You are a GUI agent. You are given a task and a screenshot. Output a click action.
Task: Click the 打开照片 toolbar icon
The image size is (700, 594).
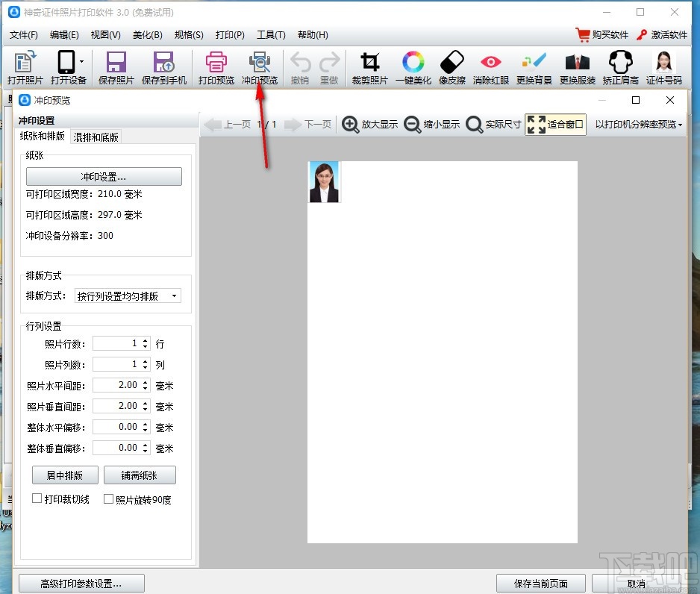[x=25, y=68]
